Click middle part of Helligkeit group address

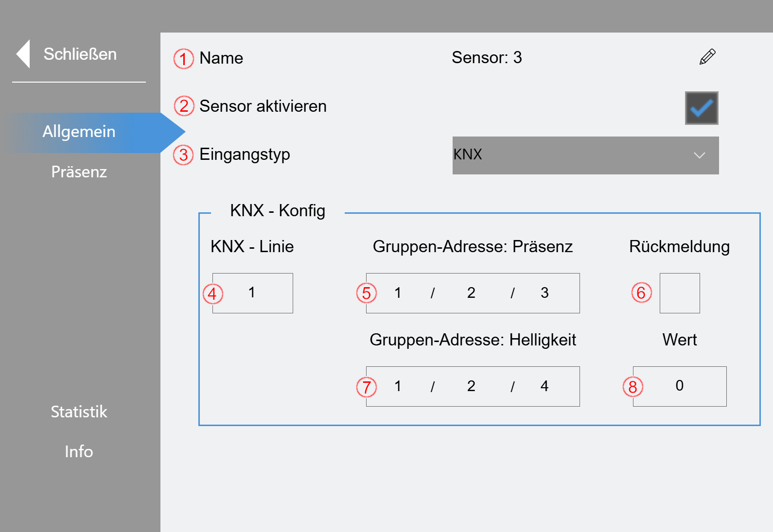pyautogui.click(x=471, y=386)
